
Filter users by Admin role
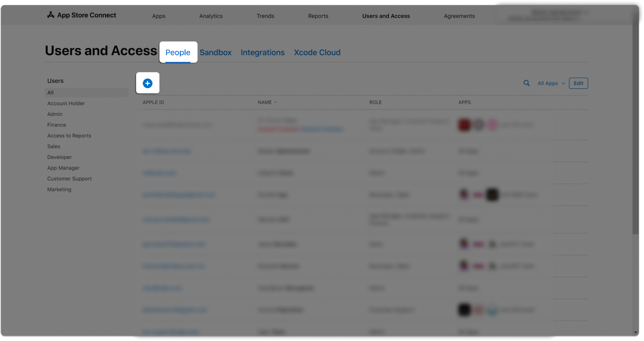[x=55, y=114]
